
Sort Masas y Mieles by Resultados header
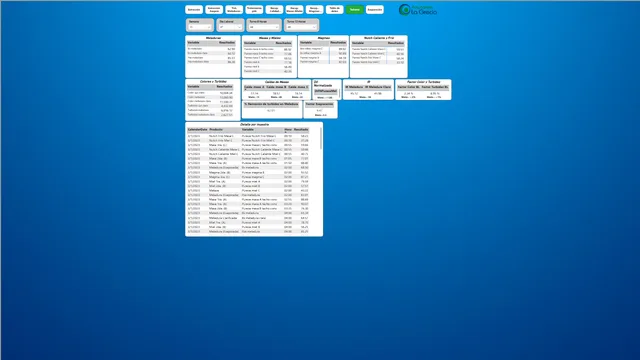[x=283, y=43]
